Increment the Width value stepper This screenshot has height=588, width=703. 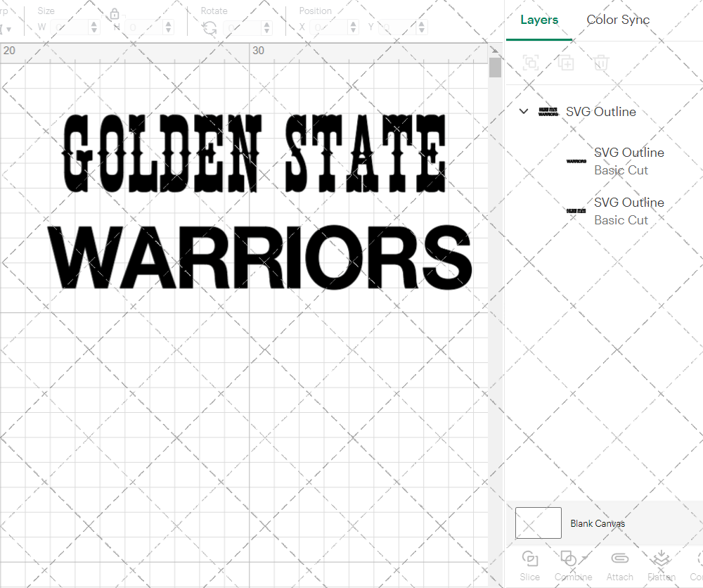click(95, 23)
